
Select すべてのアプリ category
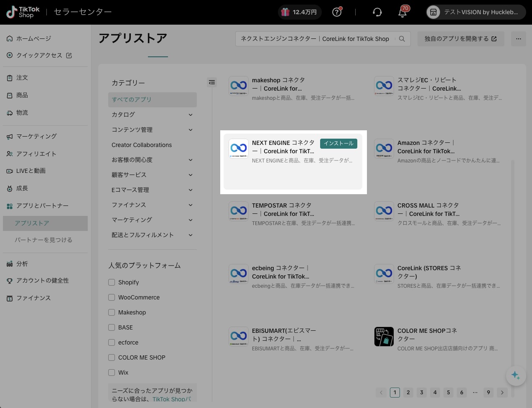(x=153, y=99)
